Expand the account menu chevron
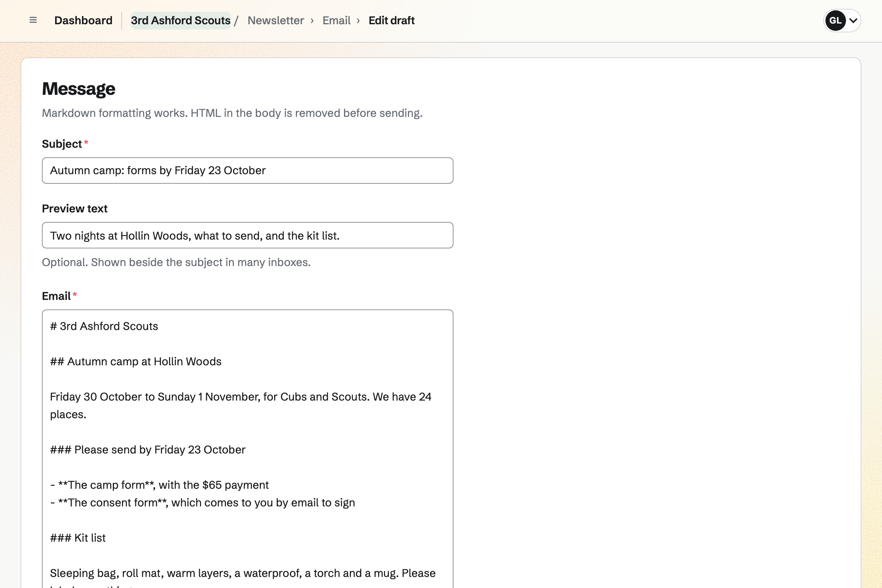Viewport: 882px width, 588px height. (853, 21)
